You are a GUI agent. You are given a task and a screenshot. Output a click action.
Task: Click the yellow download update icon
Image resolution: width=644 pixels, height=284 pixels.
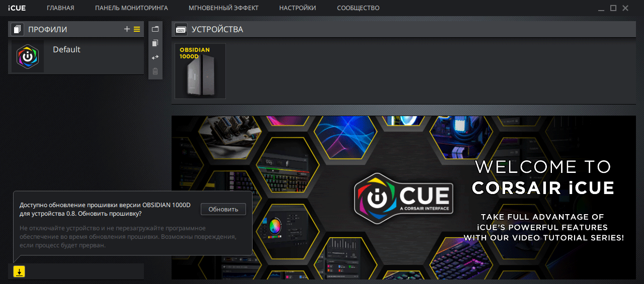click(19, 271)
